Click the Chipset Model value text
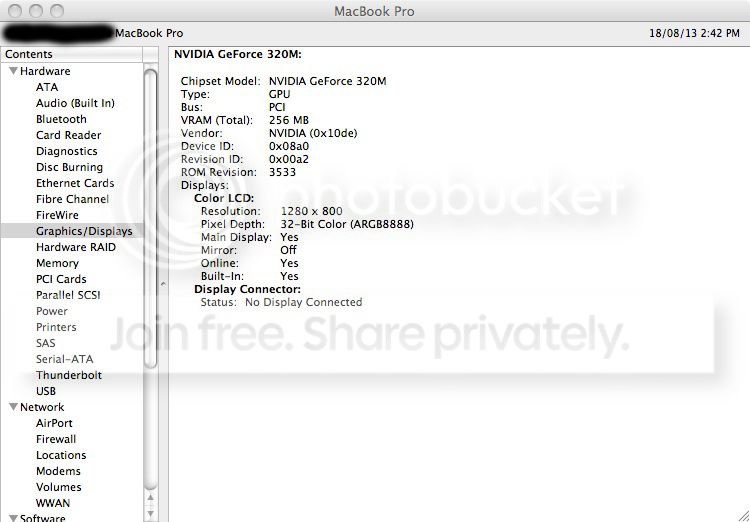This screenshot has width=750, height=522. (328, 81)
